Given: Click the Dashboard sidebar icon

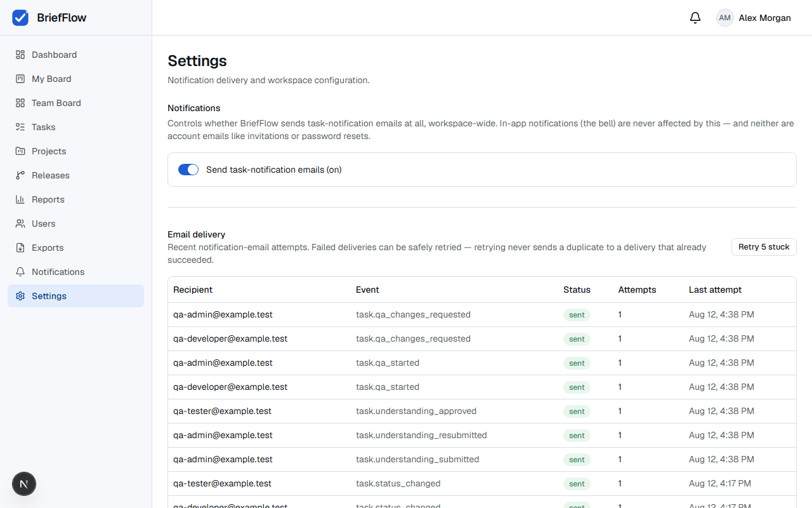Looking at the screenshot, I should 20,55.
